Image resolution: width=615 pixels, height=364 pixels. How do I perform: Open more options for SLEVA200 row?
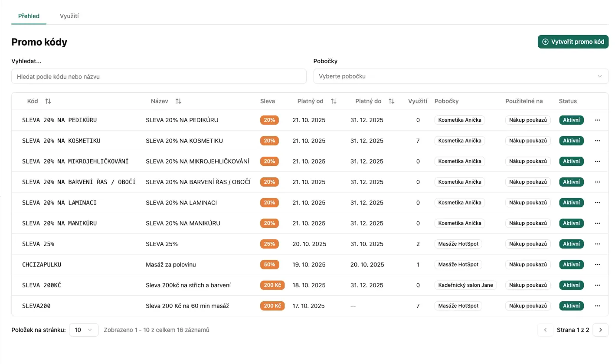pos(598,306)
